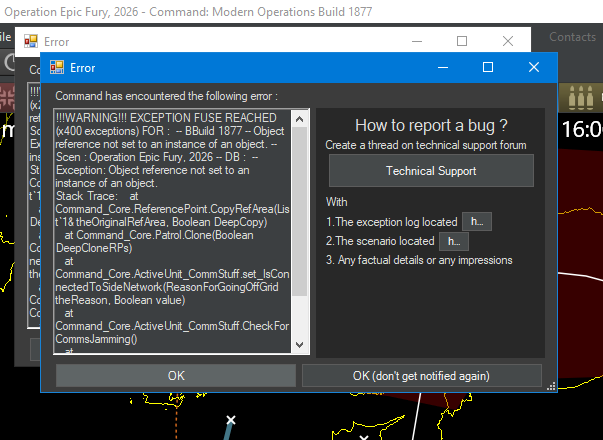The height and width of the screenshot is (440, 603).
Task: Click OK in the front Error dialog
Action: (x=176, y=376)
